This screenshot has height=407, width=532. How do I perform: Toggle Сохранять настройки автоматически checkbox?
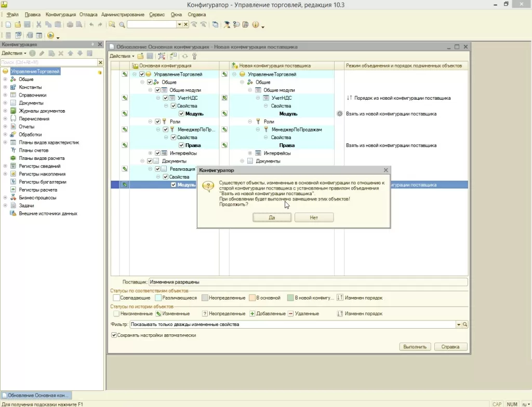(114, 335)
